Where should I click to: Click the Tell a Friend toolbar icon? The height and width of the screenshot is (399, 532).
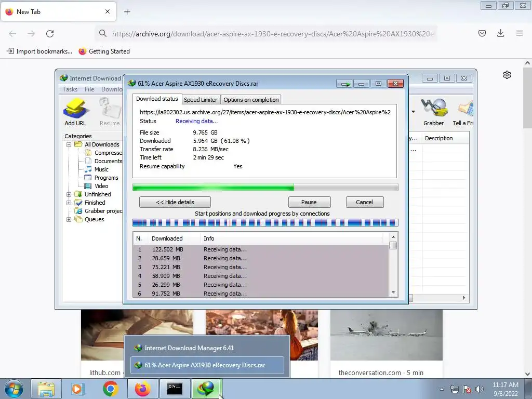[463, 112]
